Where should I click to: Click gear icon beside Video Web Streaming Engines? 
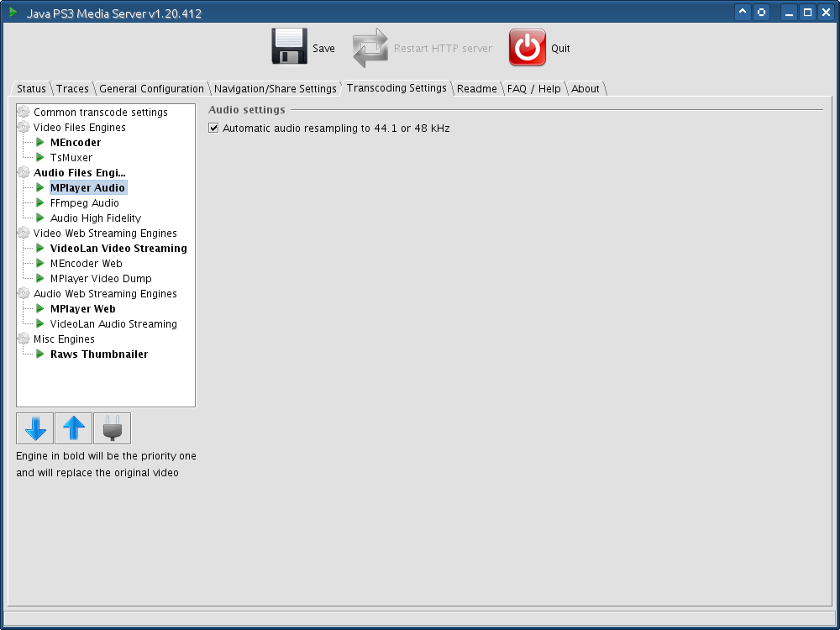(24, 233)
